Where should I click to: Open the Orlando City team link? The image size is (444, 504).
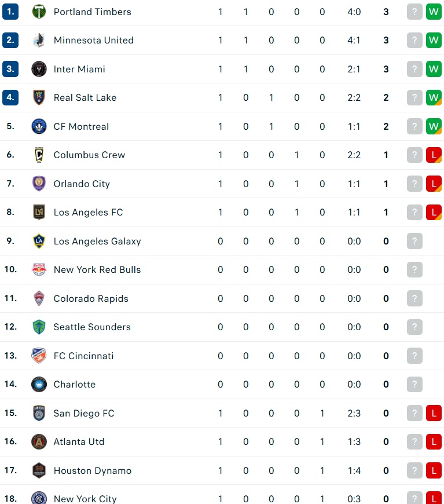point(82,184)
